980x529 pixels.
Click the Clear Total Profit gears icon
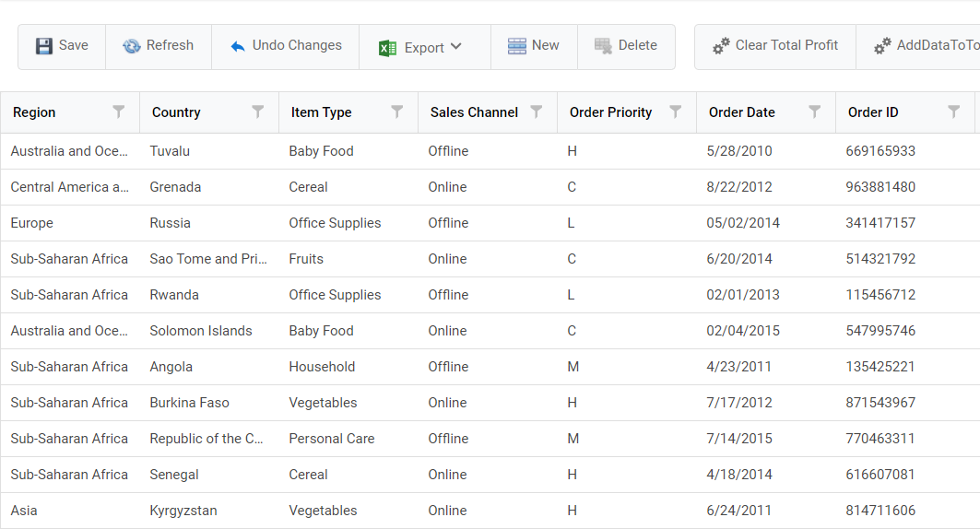tap(721, 46)
